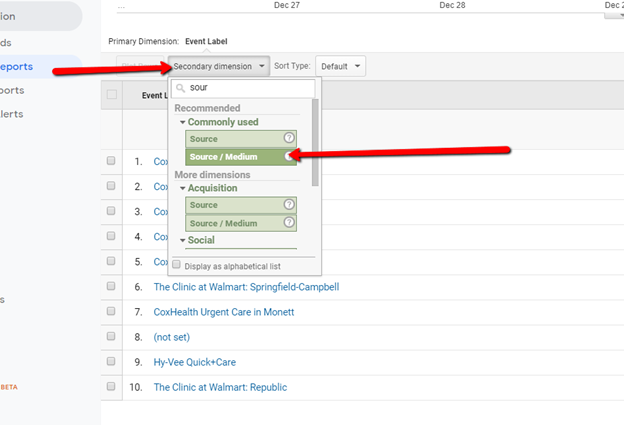This screenshot has width=624, height=425.
Task: Check the row 7 CoxHealth Urgent Care checkbox
Action: click(x=111, y=311)
